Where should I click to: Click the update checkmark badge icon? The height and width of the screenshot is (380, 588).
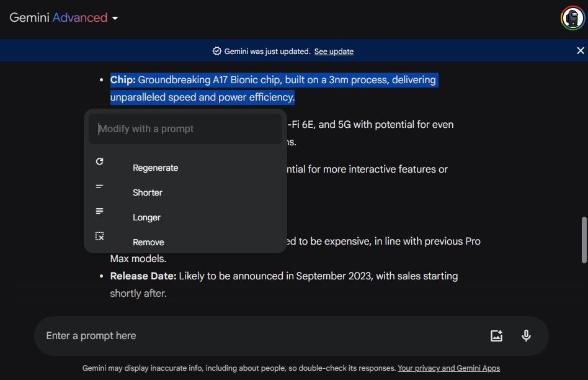pyautogui.click(x=216, y=51)
